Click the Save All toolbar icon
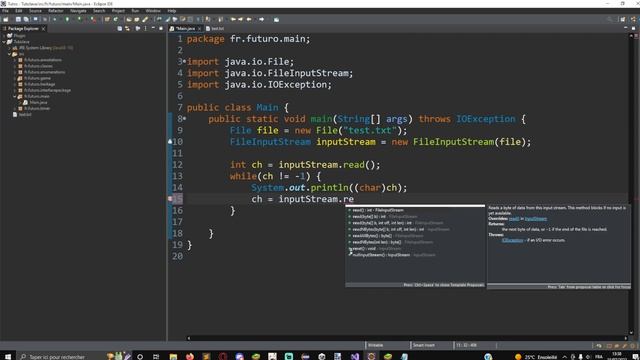 pyautogui.click(x=26, y=19)
